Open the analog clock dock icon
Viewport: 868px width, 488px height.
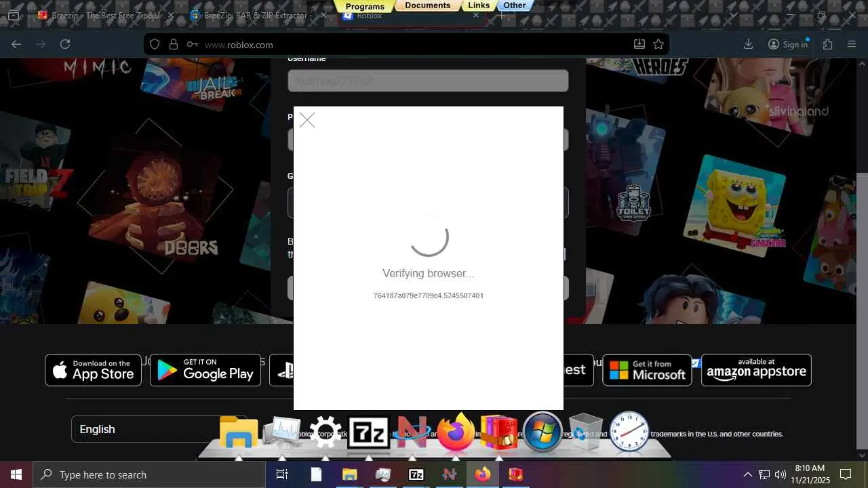(x=629, y=431)
